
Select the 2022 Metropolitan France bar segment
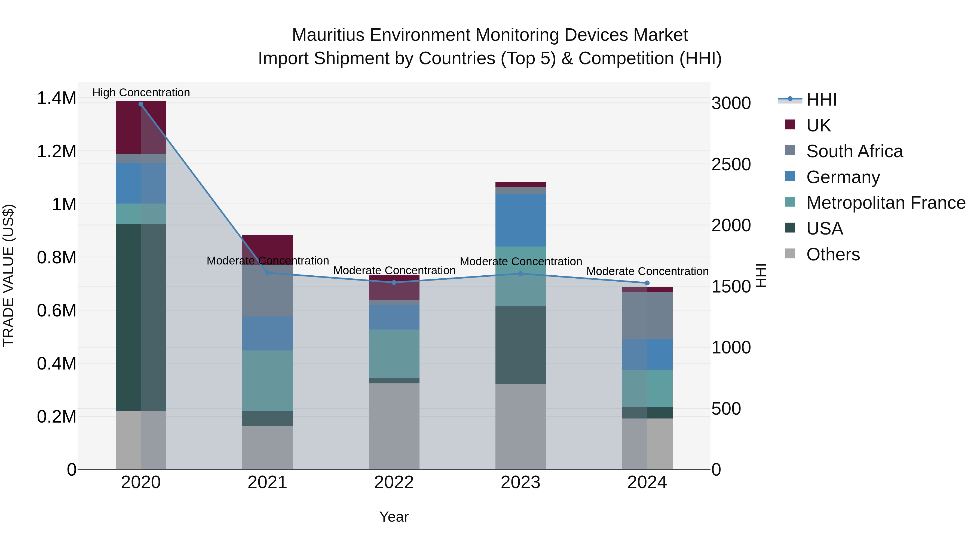(394, 354)
